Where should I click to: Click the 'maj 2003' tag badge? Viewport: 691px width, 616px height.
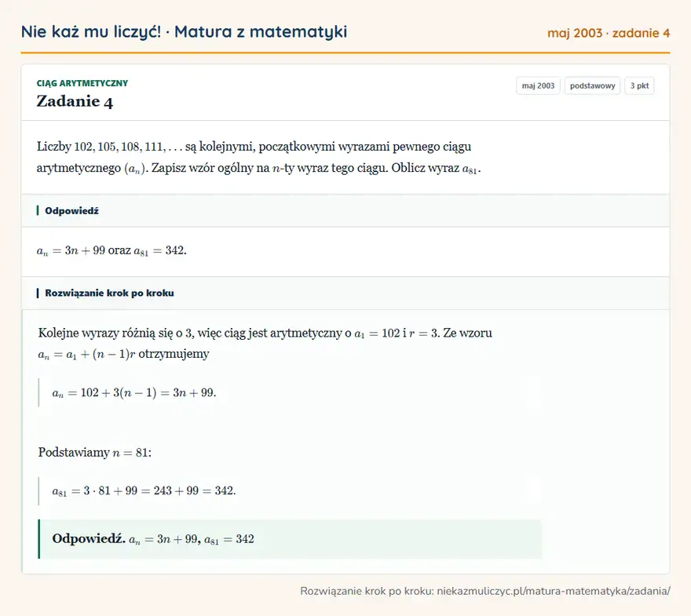[x=538, y=86]
